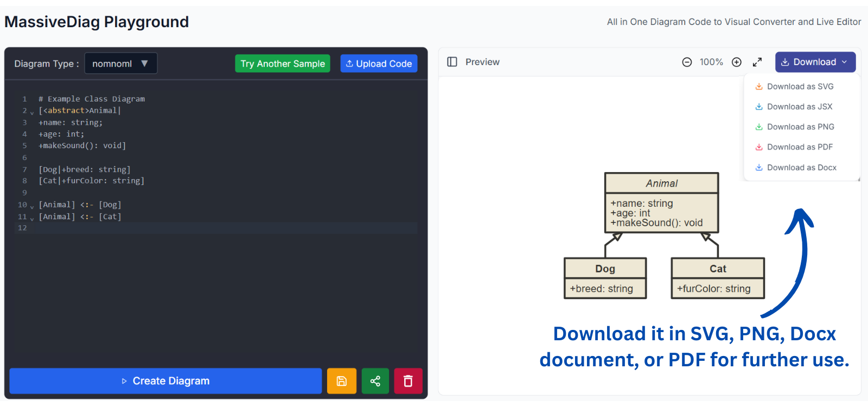This screenshot has height=407, width=868.
Task: Click the Preview panel label
Action: (482, 62)
